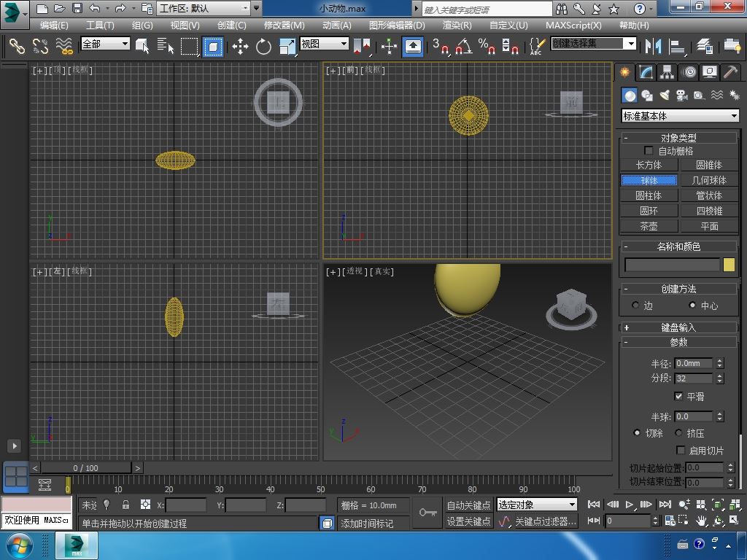Open 工作区 workspace dropdown
Viewport: 747px width, 560px height.
[204, 8]
